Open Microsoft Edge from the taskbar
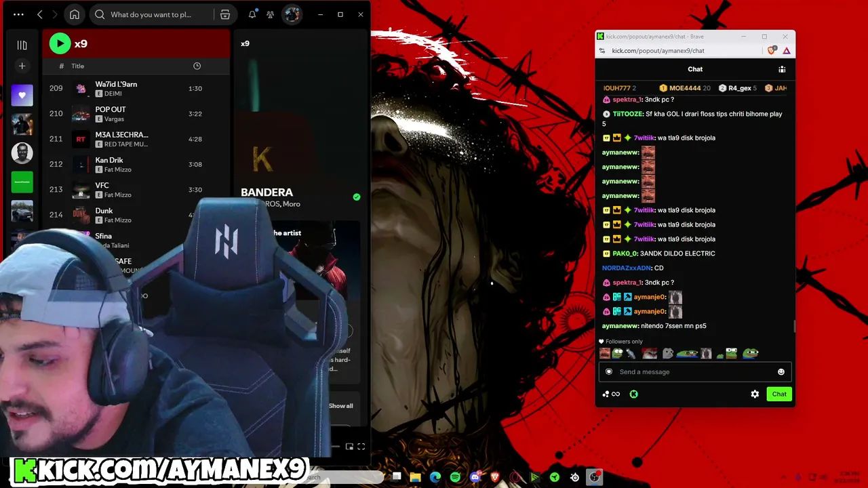This screenshot has height=488, width=868. (435, 477)
